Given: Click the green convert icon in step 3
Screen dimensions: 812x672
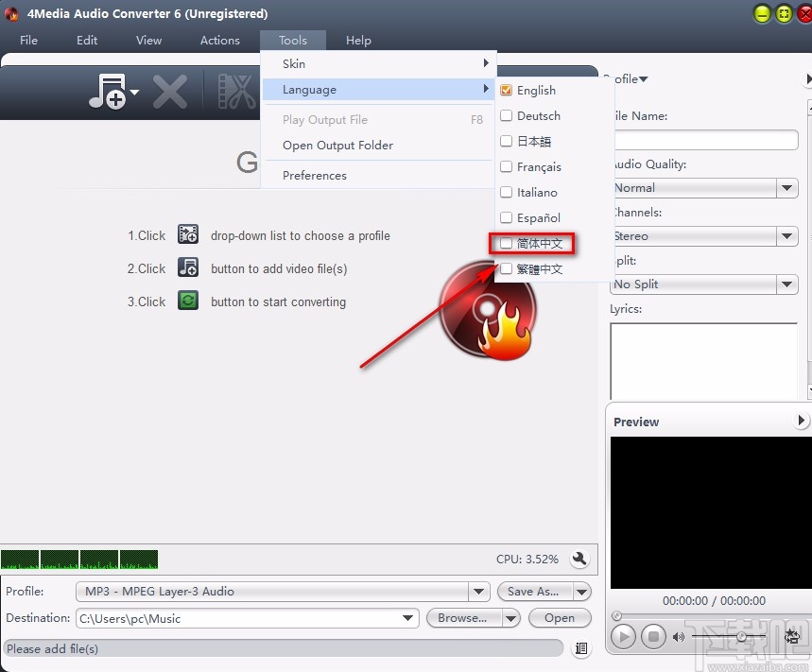Looking at the screenshot, I should click(188, 301).
